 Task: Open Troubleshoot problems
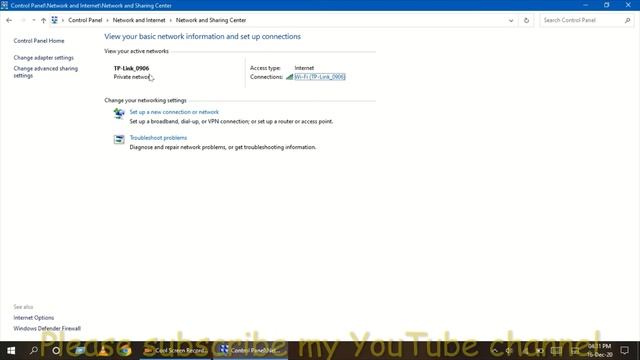(x=158, y=138)
